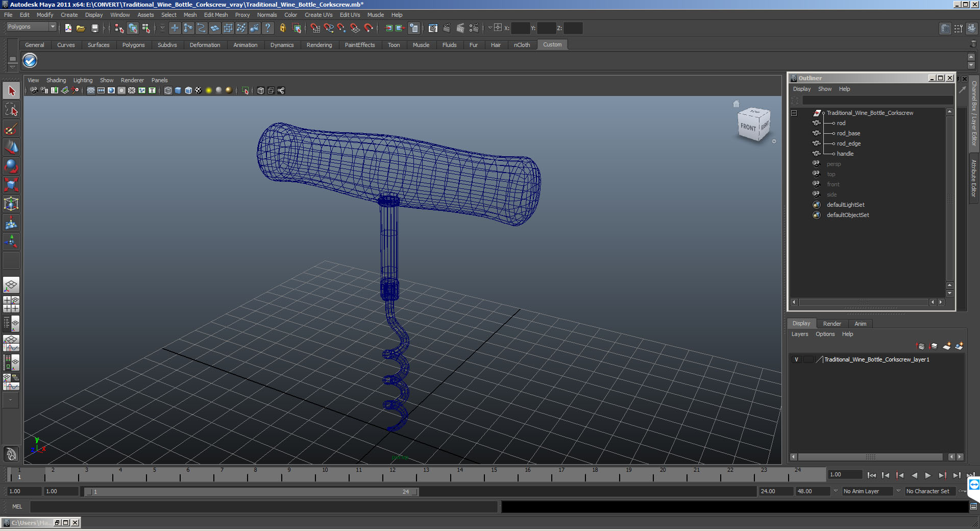Choose the Paint Selection brush tool
980x531 pixels.
pos(11,129)
